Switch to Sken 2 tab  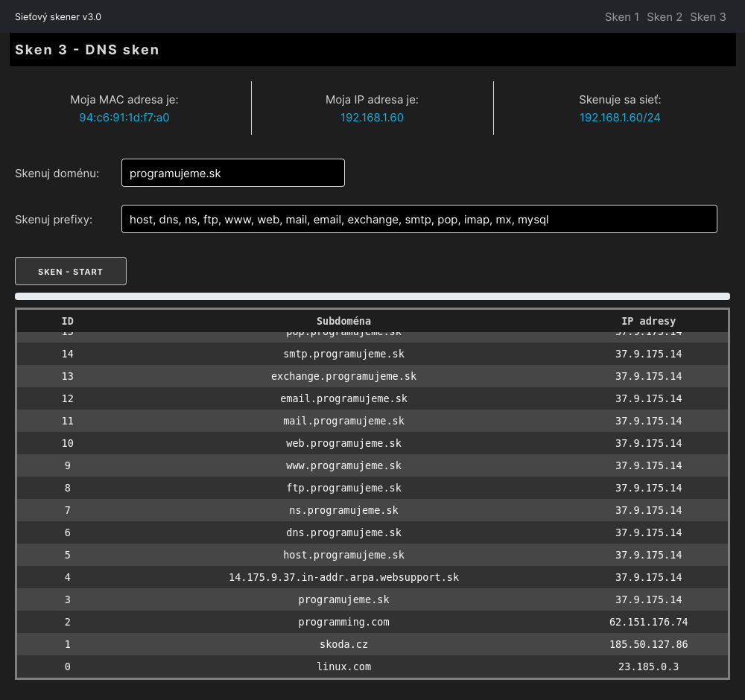pyautogui.click(x=665, y=17)
